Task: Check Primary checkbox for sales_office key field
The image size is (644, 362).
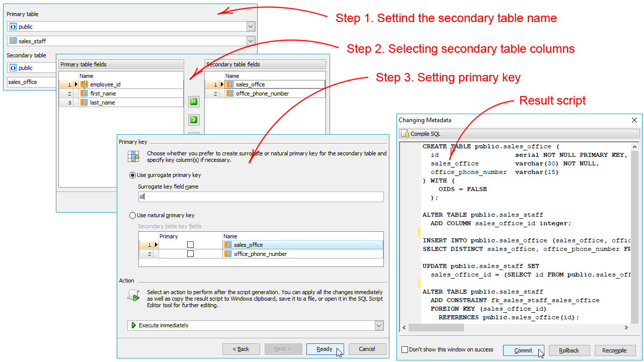Action: (x=190, y=245)
